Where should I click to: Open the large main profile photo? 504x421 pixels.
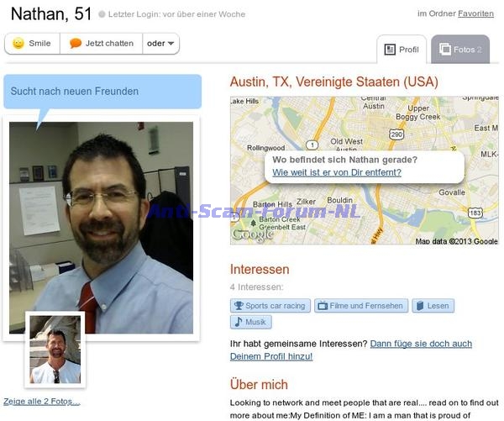pyautogui.click(x=102, y=228)
